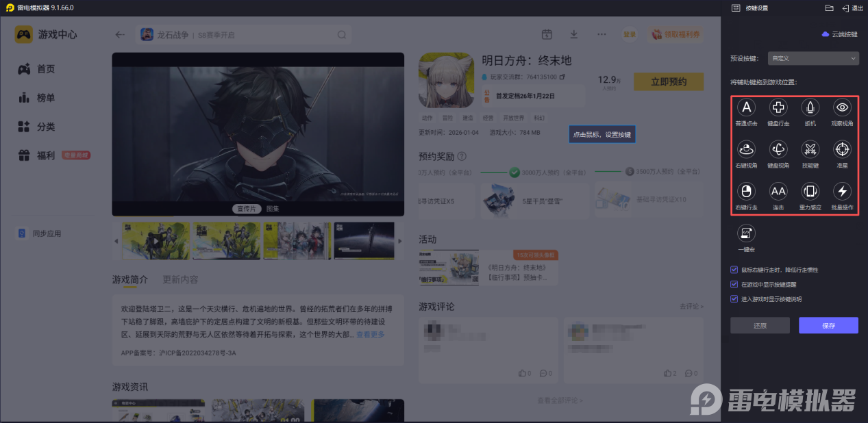Select the 键盘视角 key icon
Viewport: 868px width, 423px height.
click(778, 149)
